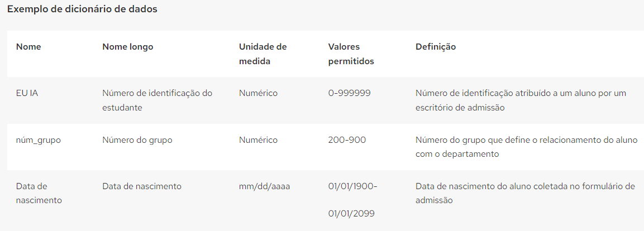Select the definition mentioning 'formulário de admissão'

(x=525, y=194)
